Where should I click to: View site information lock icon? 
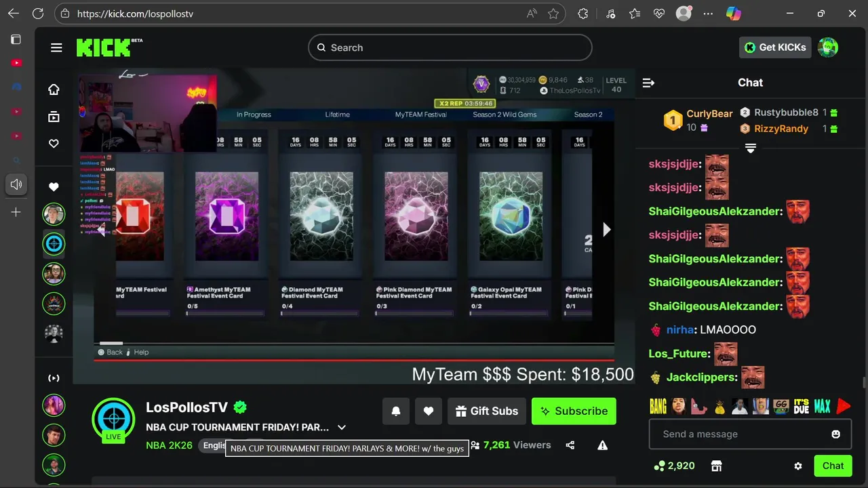tap(65, 14)
